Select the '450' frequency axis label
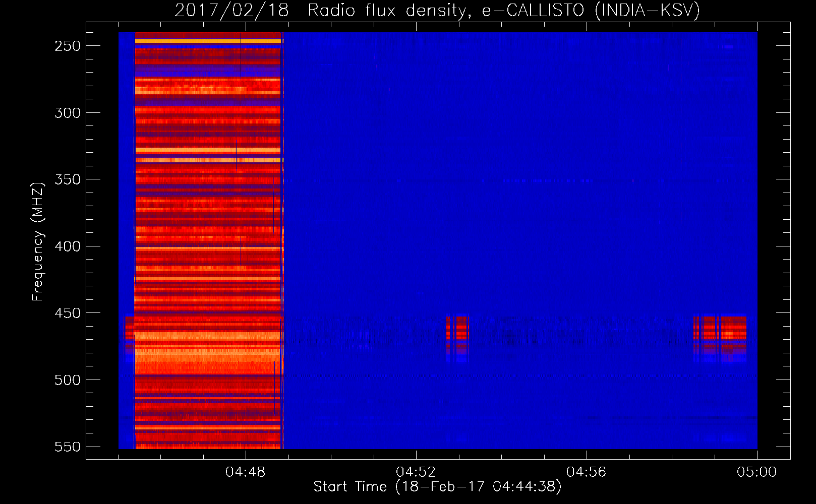 pos(68,313)
